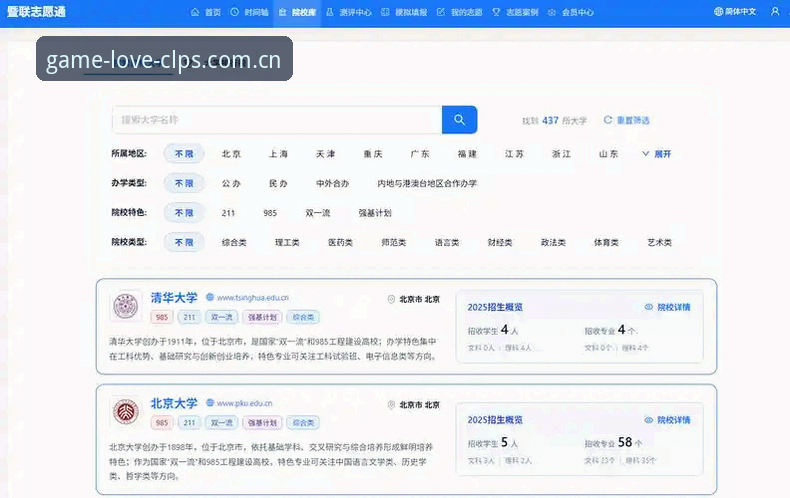Open the 简体中文 language selector
Viewport: 790px width, 498px height.
point(735,12)
